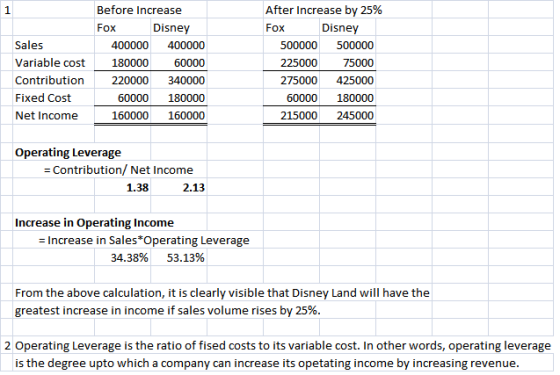The height and width of the screenshot is (375, 560).
Task: Select the 'Variable cost' row label
Action: click(x=50, y=63)
